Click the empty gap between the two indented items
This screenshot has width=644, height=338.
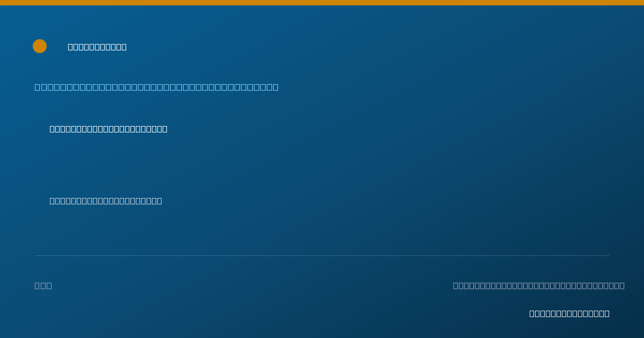107,165
